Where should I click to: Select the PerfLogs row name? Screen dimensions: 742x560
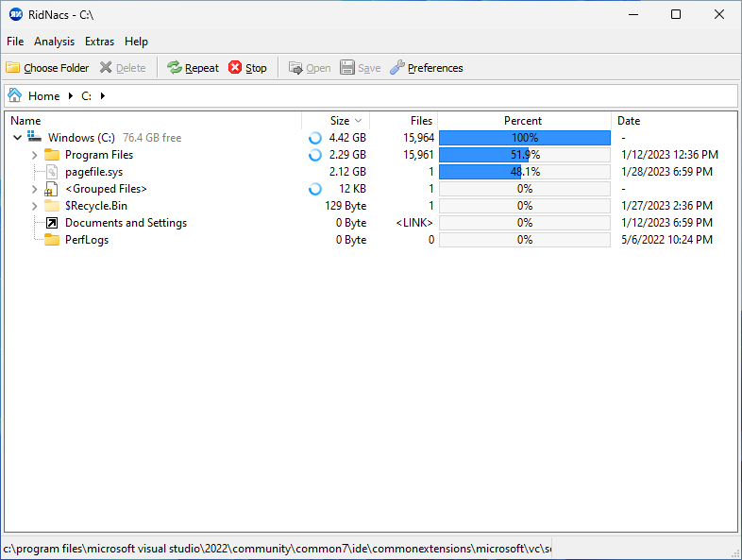pos(87,240)
